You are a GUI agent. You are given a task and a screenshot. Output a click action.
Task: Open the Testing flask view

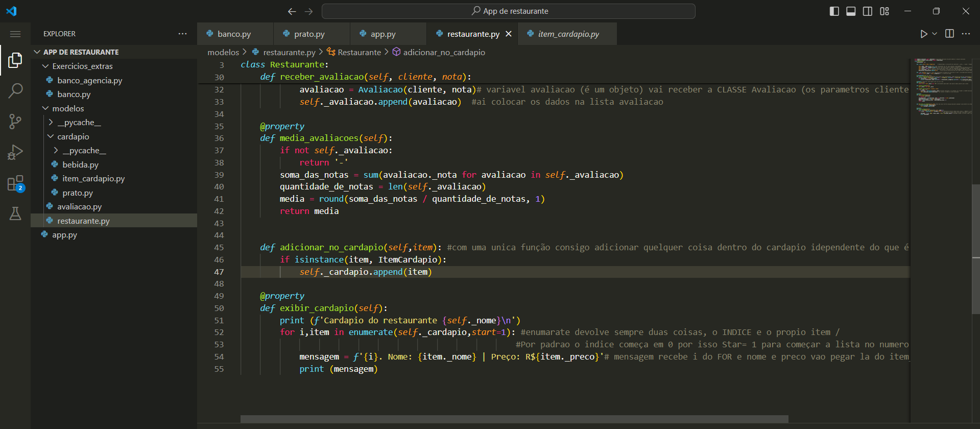(15, 213)
